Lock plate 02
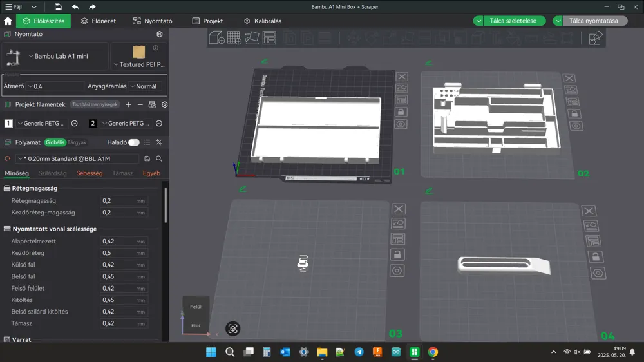The width and height of the screenshot is (644, 362). 574,113
